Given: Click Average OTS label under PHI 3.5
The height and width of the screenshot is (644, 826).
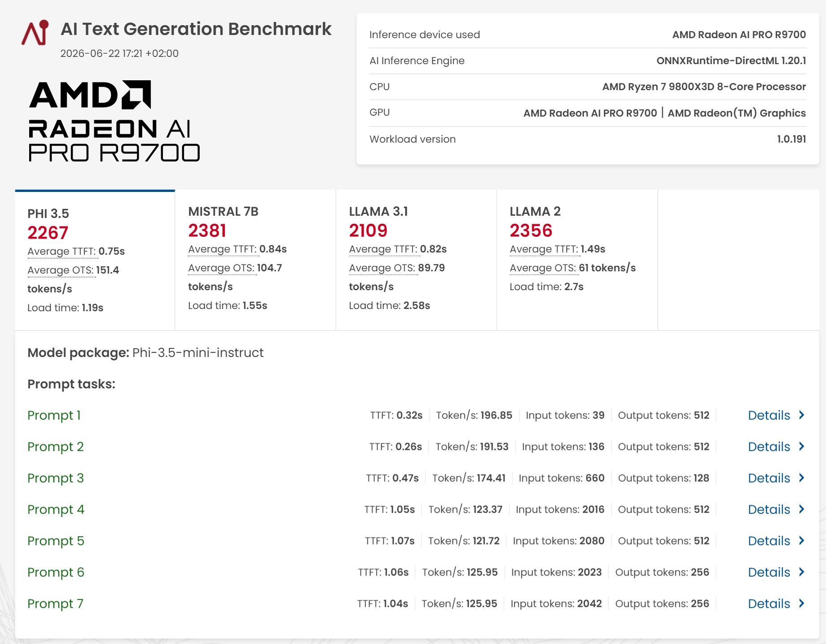Looking at the screenshot, I should click(61, 270).
